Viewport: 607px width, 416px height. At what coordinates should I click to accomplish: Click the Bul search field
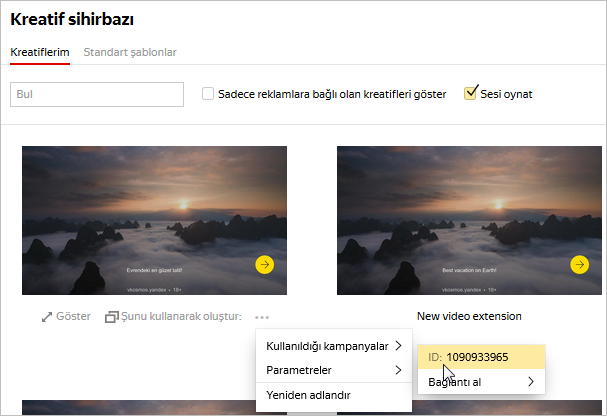click(97, 94)
